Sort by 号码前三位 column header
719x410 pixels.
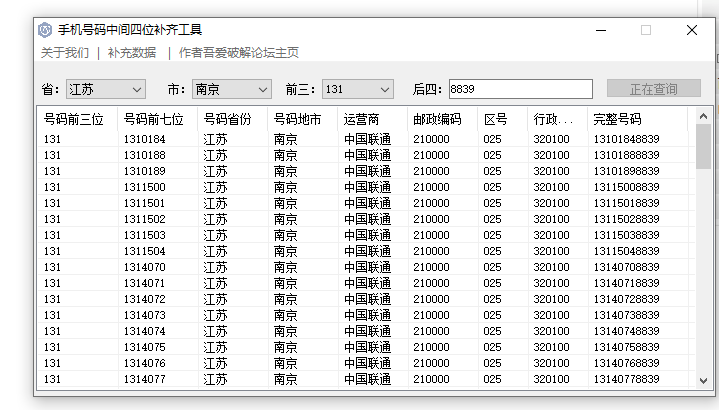tap(74, 120)
